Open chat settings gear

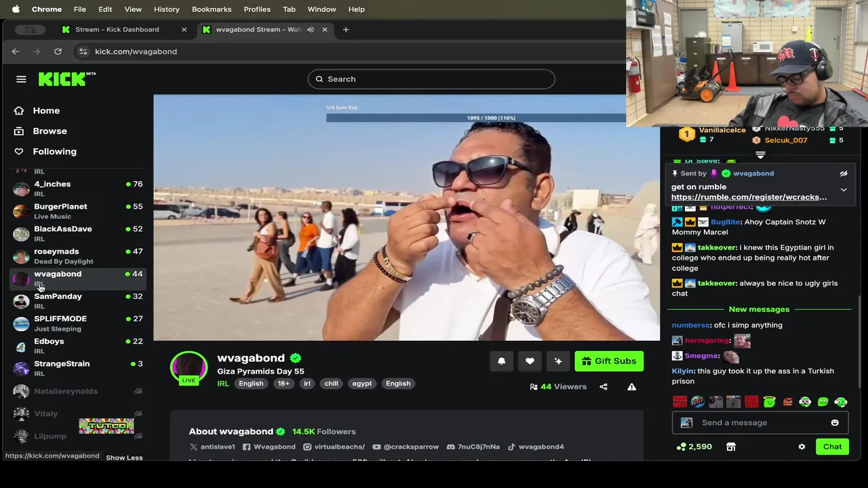802,447
